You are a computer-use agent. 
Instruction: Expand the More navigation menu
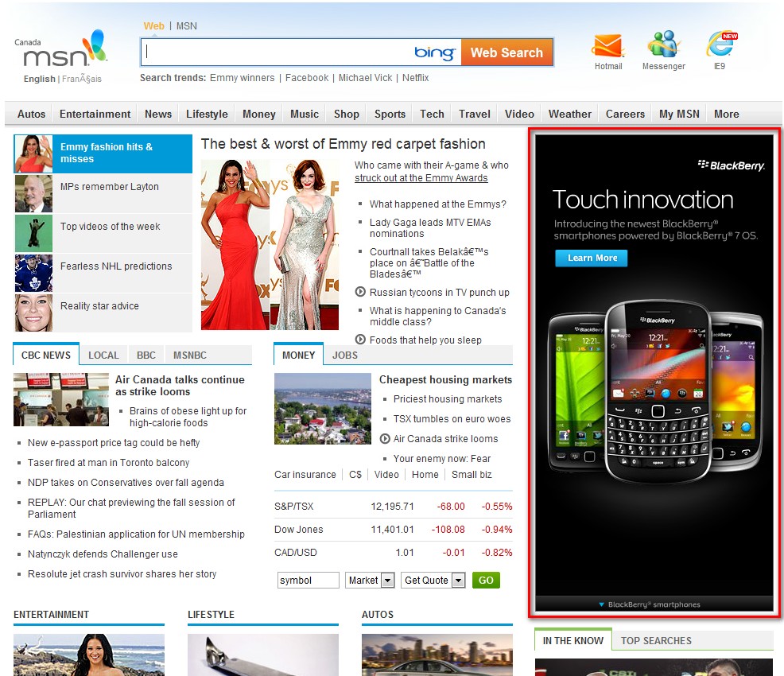tap(726, 114)
